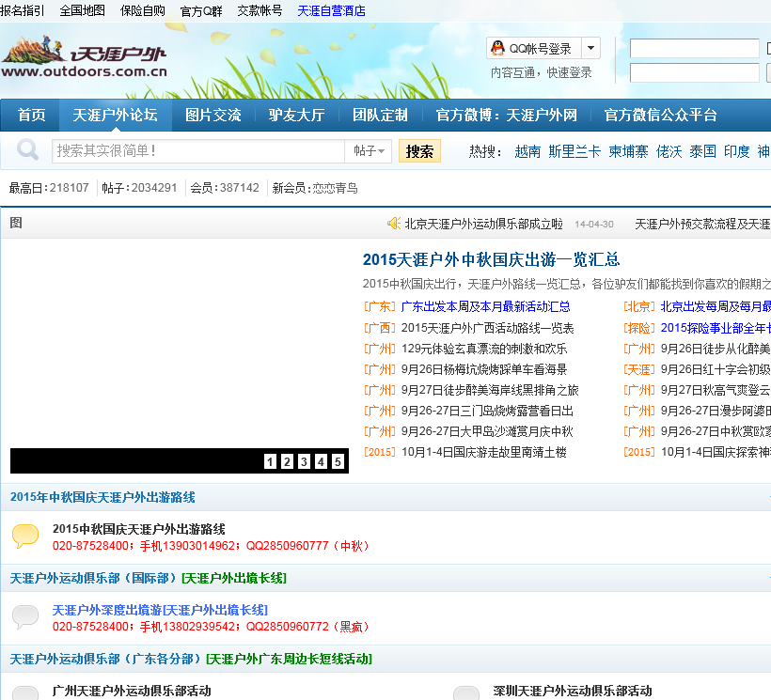Open 9月26日杨梅坑烧烤踩单车看海景 link

pos(484,369)
